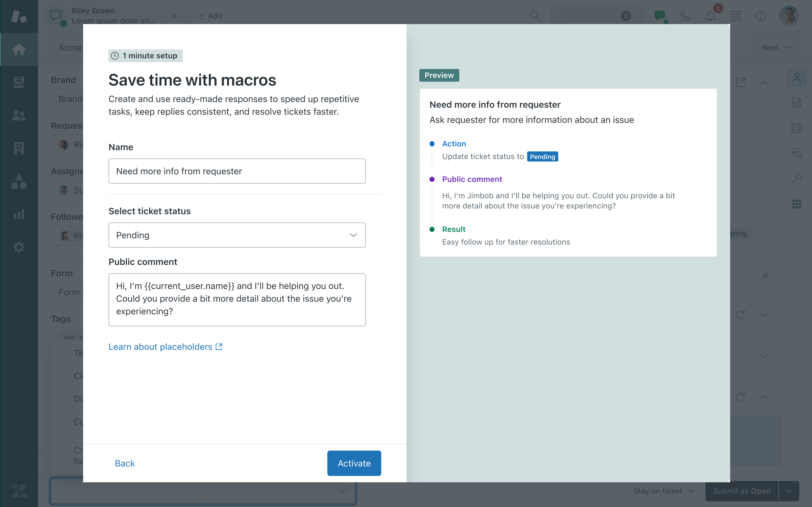Click the Activate button
This screenshot has height=507, width=812.
coord(354,463)
